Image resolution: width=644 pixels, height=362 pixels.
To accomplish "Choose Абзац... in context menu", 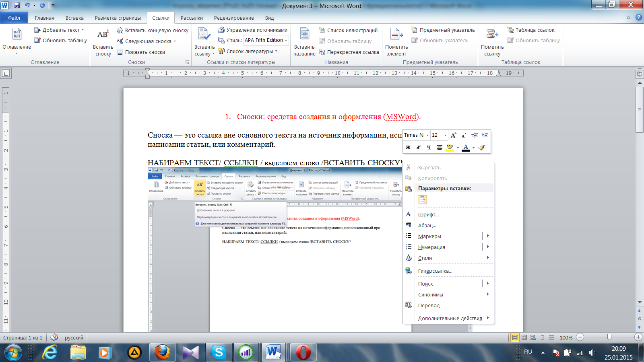I will [x=448, y=225].
